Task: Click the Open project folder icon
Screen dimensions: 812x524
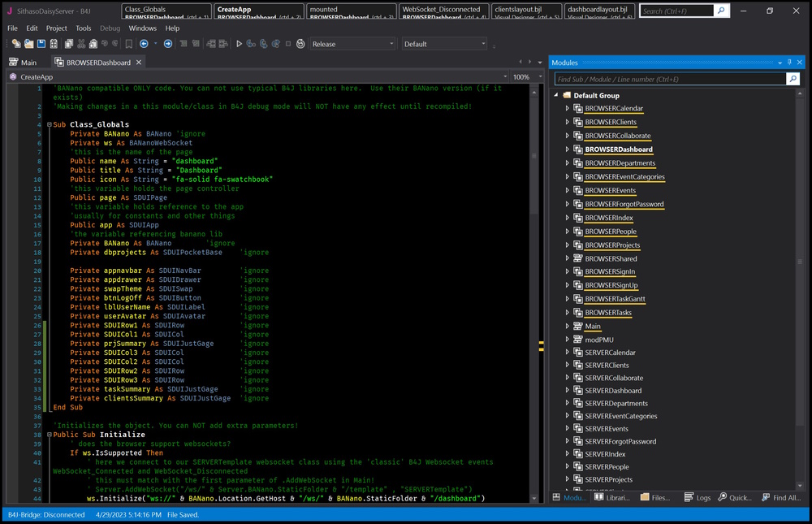Action: (28, 44)
